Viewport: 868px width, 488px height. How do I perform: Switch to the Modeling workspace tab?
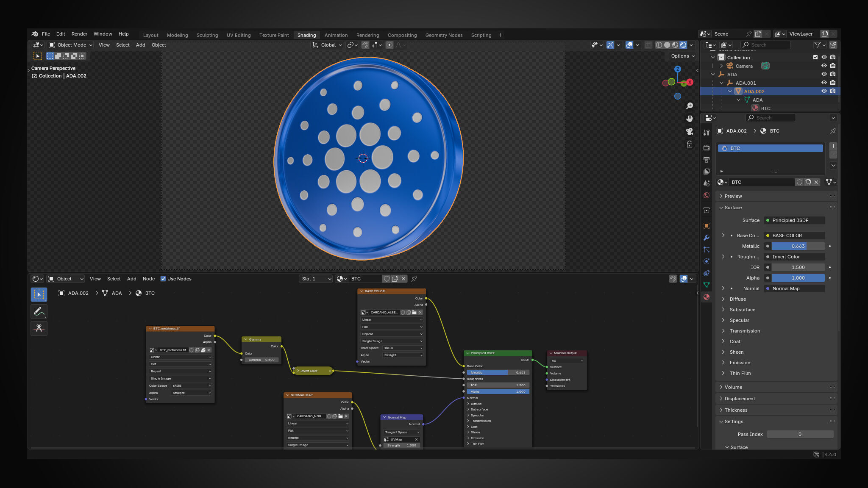177,35
